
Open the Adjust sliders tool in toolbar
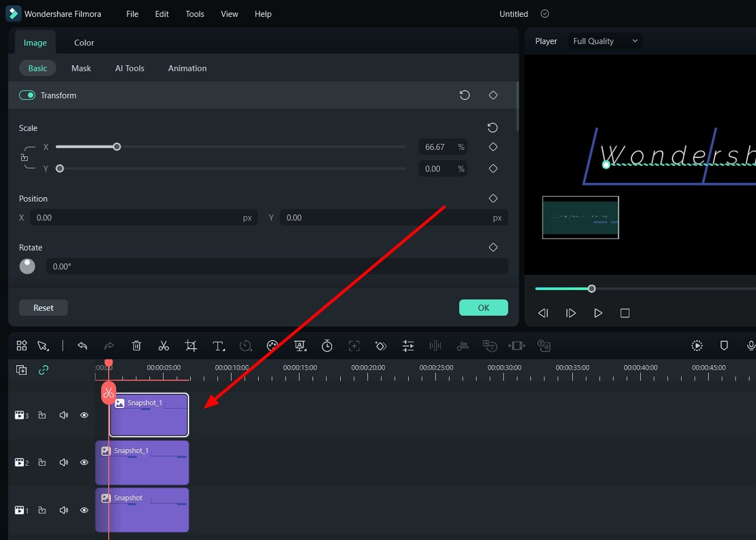click(408, 346)
